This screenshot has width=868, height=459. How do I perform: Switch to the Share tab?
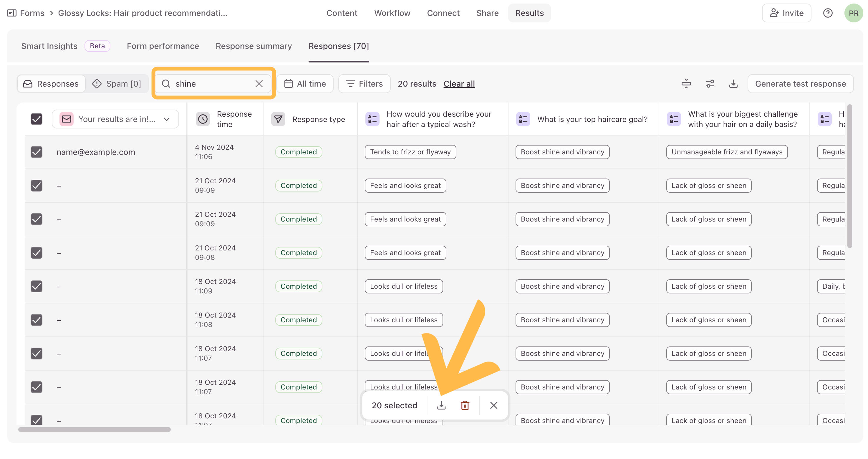(487, 13)
